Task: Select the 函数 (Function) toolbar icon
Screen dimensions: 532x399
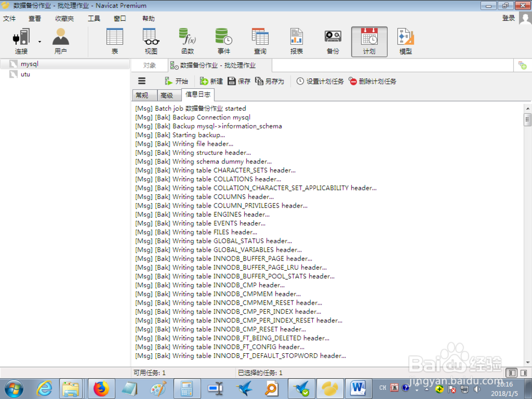Action: 187,41
